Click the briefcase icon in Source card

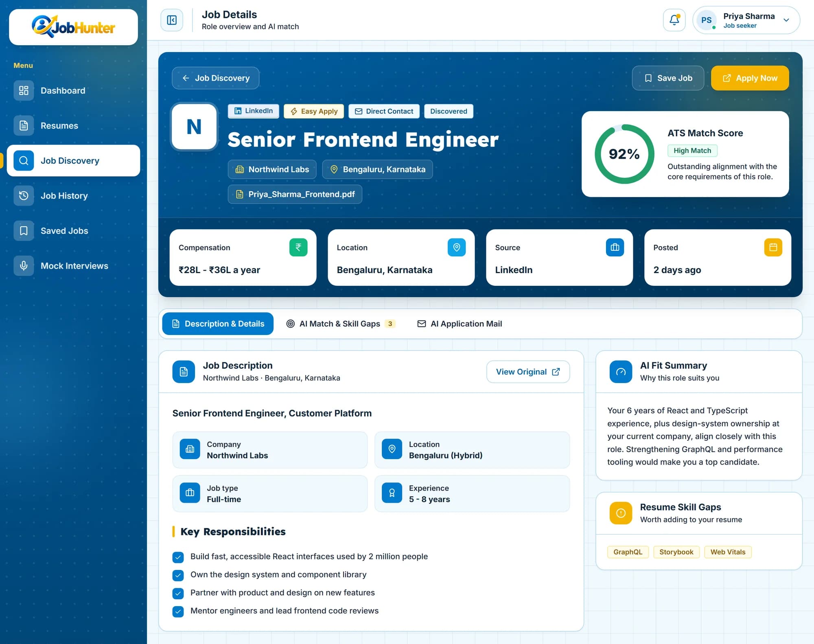click(615, 247)
